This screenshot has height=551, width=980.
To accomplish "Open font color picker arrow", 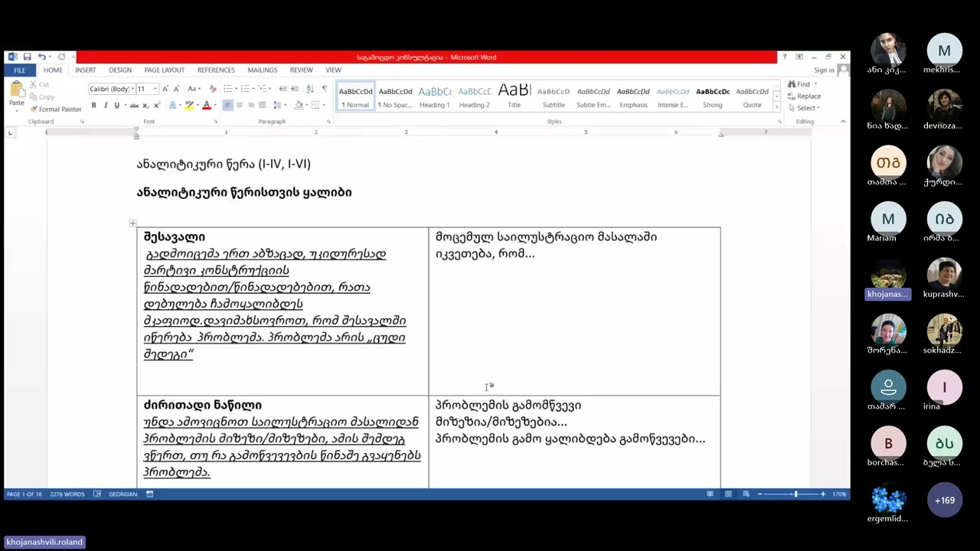I will coord(214,106).
